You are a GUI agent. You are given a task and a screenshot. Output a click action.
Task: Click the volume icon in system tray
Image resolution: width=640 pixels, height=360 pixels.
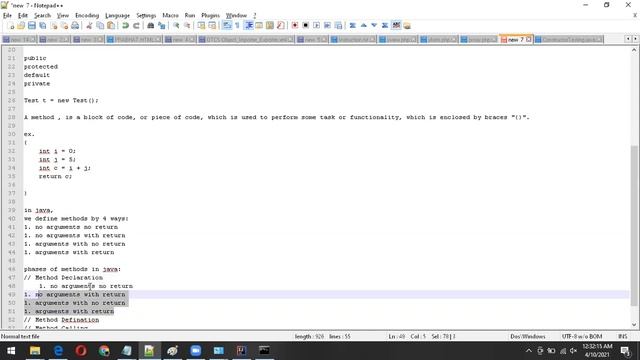tap(573, 351)
